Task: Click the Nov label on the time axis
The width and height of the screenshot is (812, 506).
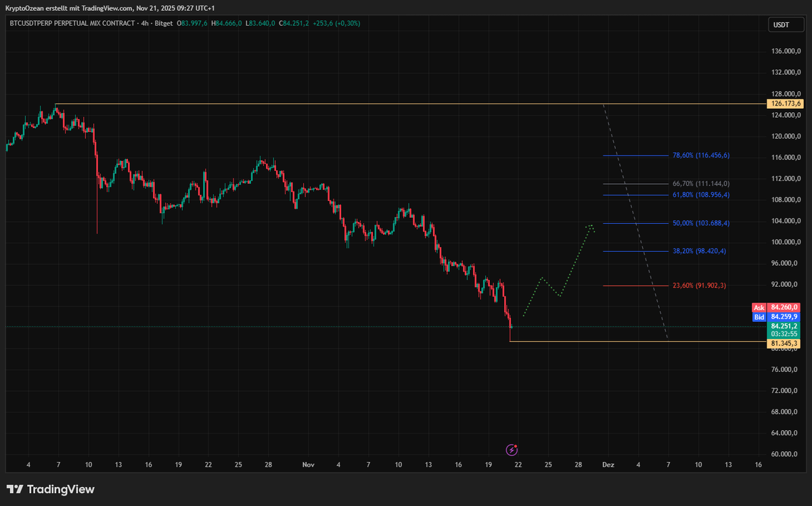Action: 309,465
